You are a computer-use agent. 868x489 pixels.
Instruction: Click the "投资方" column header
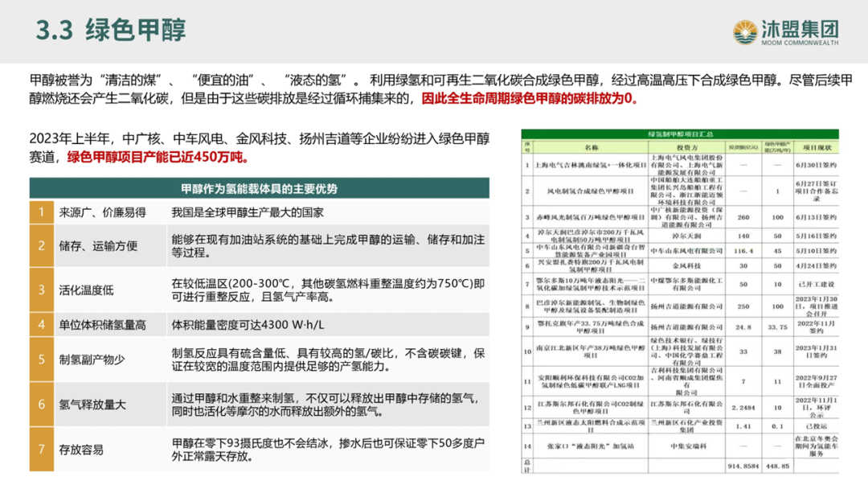[687, 148]
